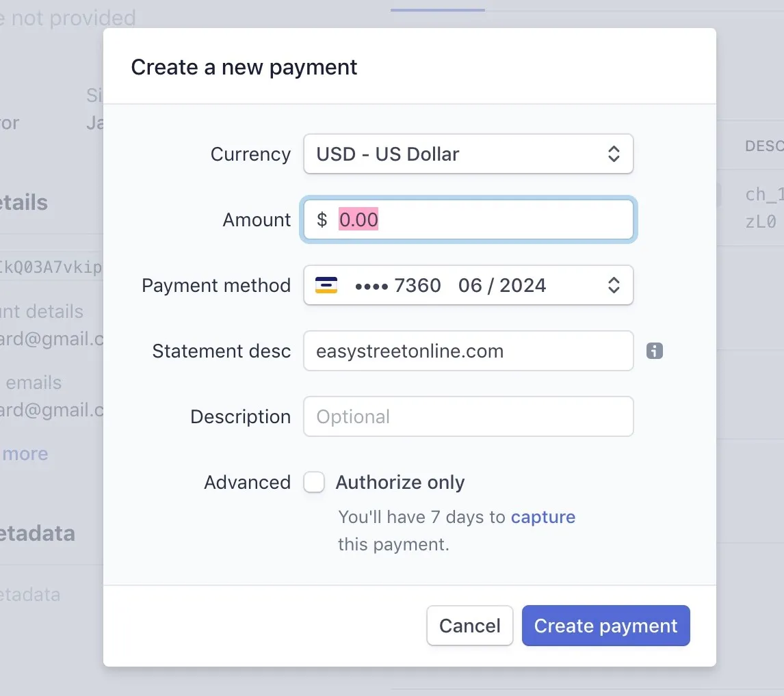Enable the Authorize only checkbox
This screenshot has width=784, height=696.
(314, 483)
